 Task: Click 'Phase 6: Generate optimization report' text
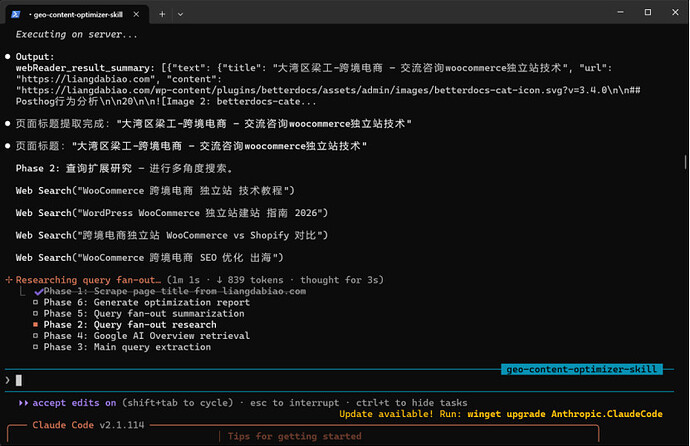pos(147,303)
